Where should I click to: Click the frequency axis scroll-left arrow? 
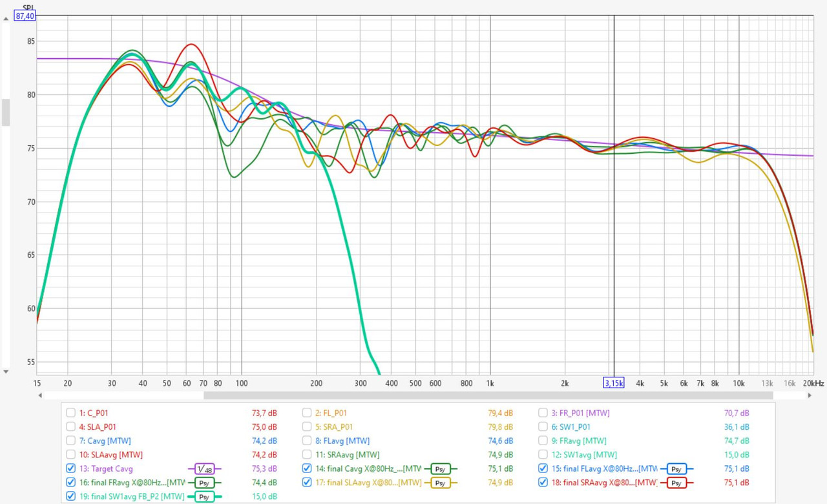point(41,395)
